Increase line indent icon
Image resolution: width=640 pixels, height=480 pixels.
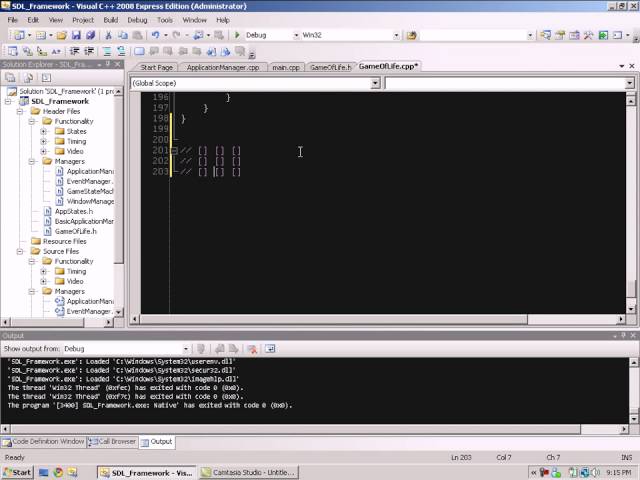click(89, 51)
